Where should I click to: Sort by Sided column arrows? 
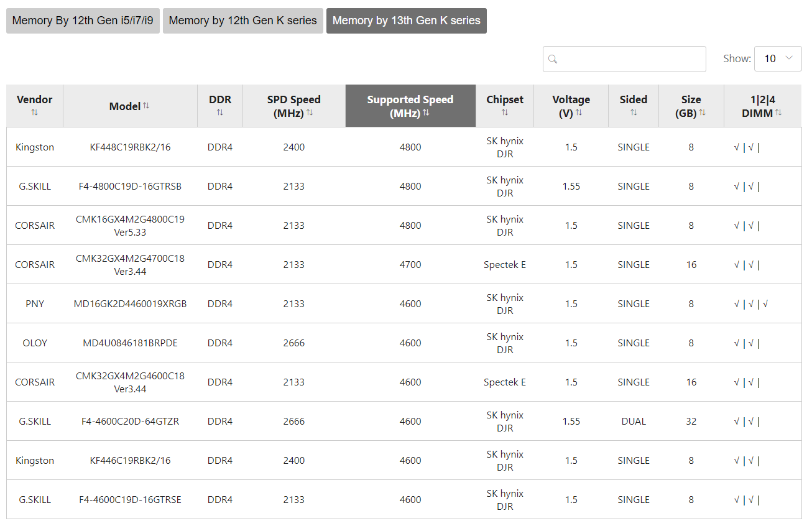coord(634,113)
